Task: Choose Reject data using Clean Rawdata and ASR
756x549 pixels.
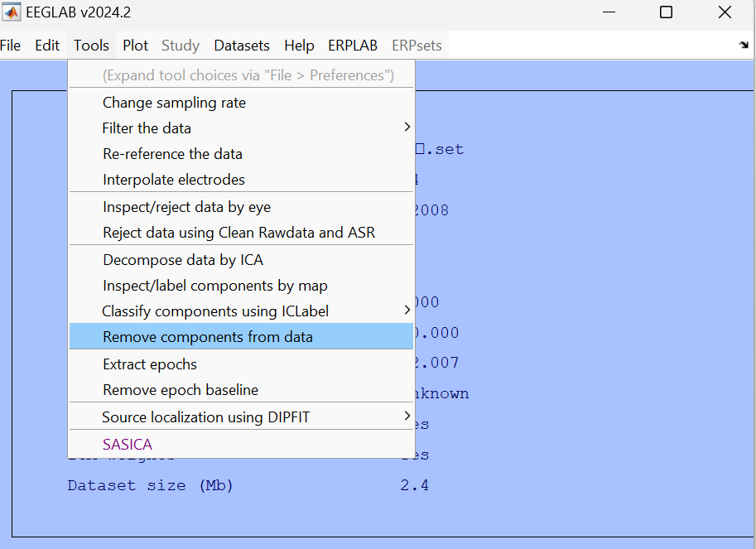Action: (x=242, y=233)
